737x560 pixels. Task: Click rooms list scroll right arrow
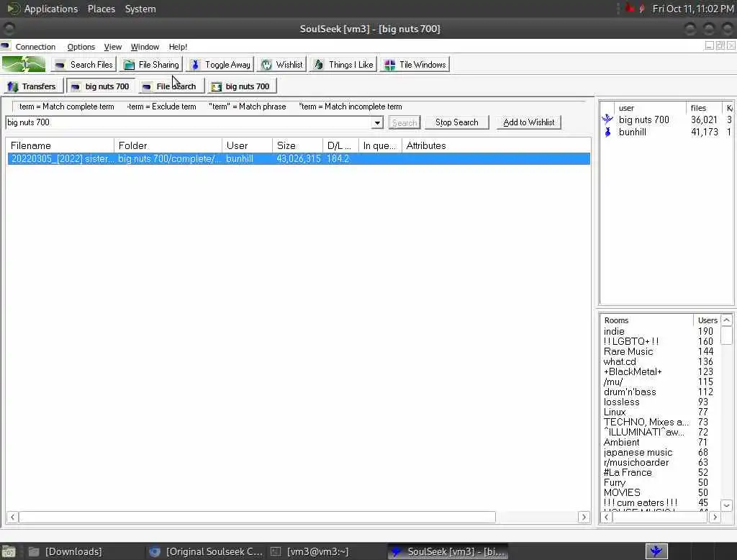coord(715,518)
